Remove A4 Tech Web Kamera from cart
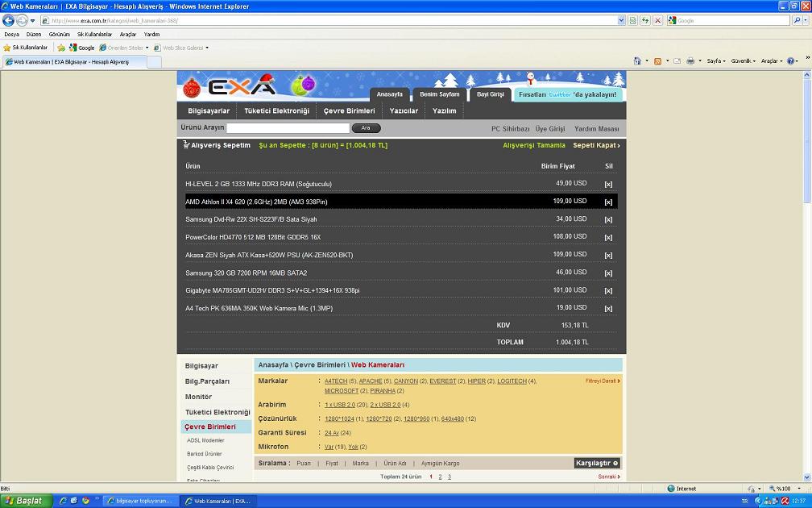Viewport: 812px width, 508px height. point(608,308)
